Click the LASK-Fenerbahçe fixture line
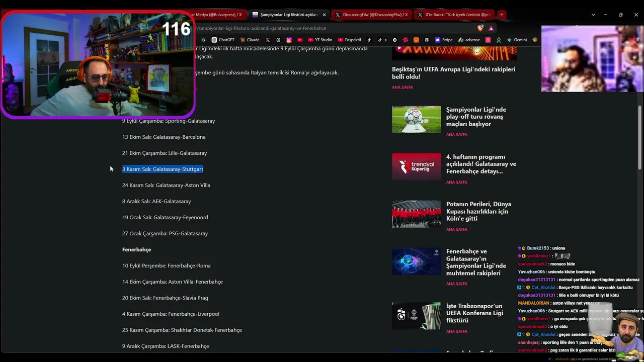 pos(166,346)
